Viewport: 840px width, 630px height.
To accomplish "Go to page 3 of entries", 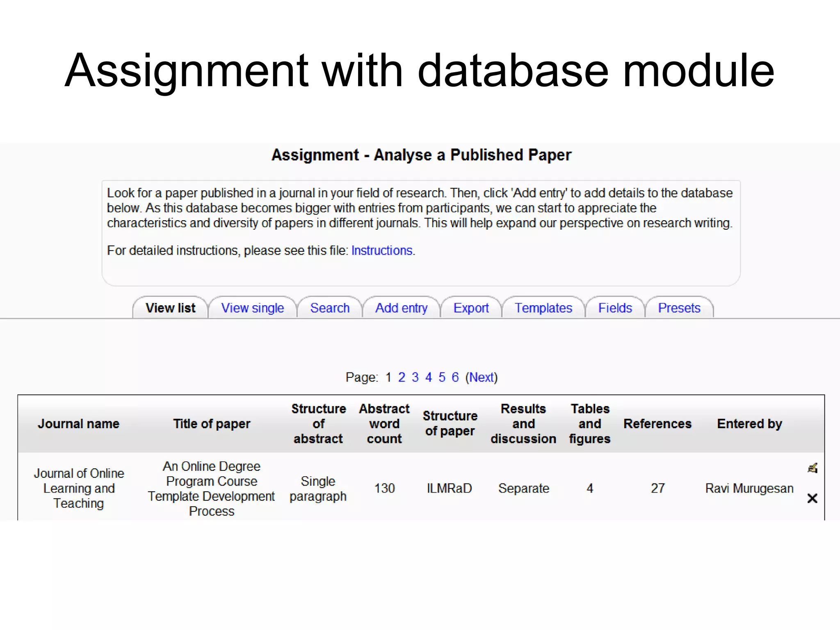I will pyautogui.click(x=415, y=377).
